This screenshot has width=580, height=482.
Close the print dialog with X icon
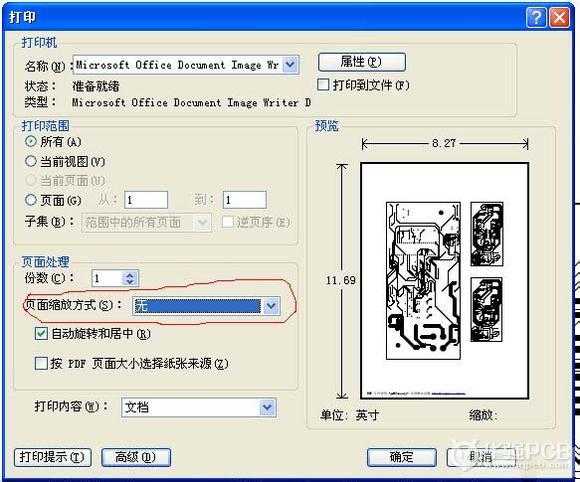(559, 17)
